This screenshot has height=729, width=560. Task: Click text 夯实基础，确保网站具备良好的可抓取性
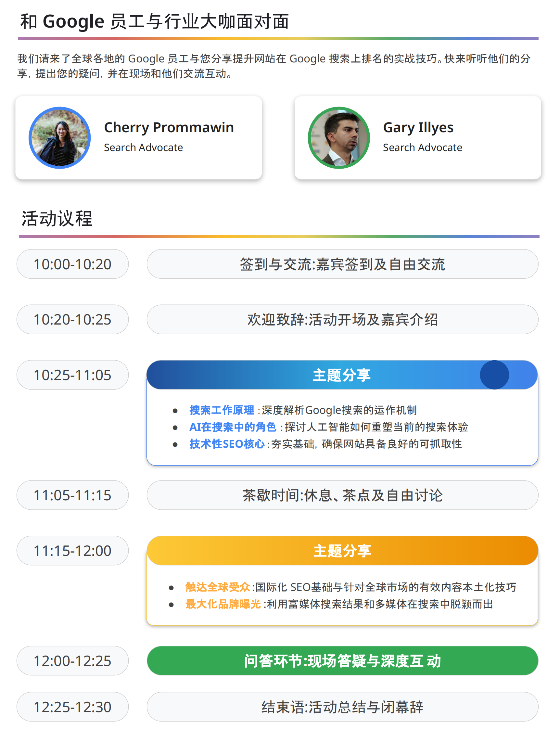pos(366,444)
